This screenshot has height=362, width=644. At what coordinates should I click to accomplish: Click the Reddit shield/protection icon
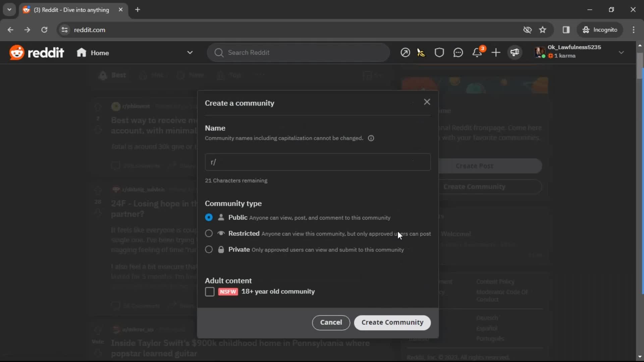(439, 53)
